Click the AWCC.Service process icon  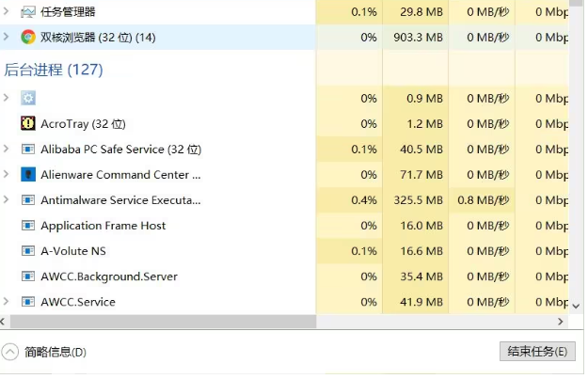point(28,302)
